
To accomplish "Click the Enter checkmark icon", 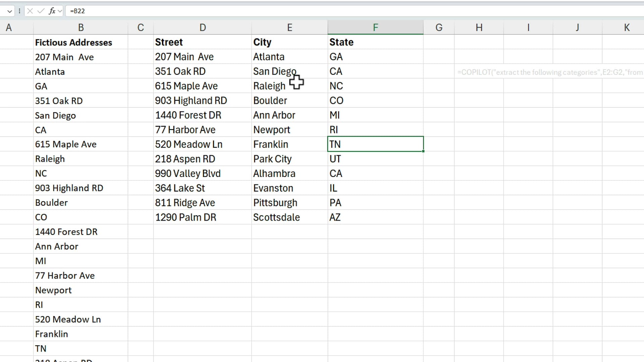I will click(40, 11).
